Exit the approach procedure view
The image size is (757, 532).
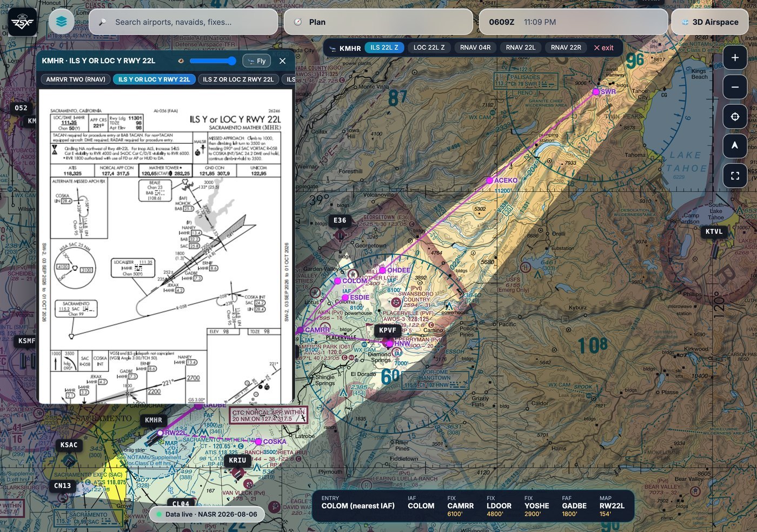(x=604, y=48)
